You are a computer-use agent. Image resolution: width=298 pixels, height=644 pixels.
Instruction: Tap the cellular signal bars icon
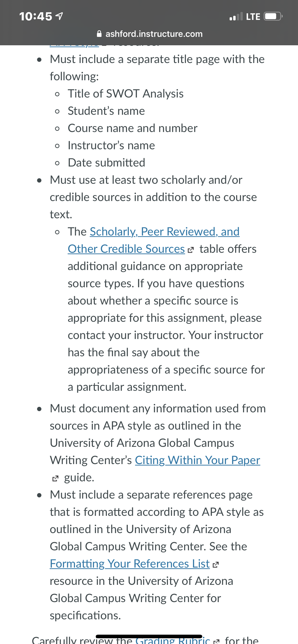236,17
